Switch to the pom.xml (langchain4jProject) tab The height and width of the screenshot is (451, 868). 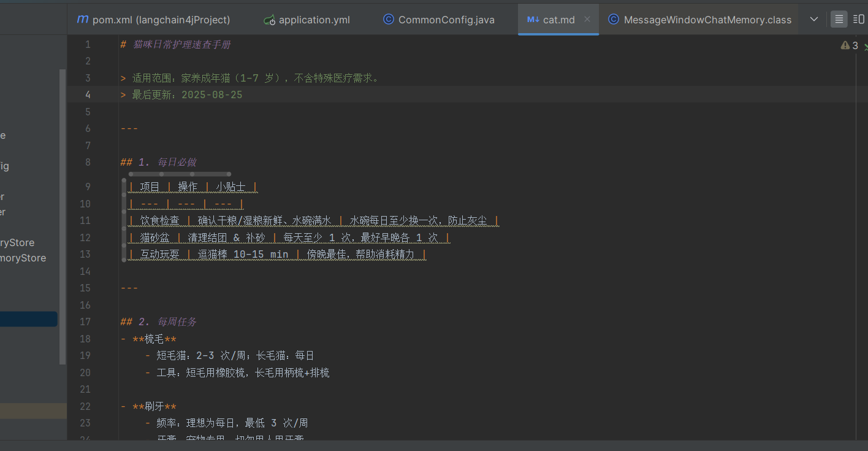[153, 20]
